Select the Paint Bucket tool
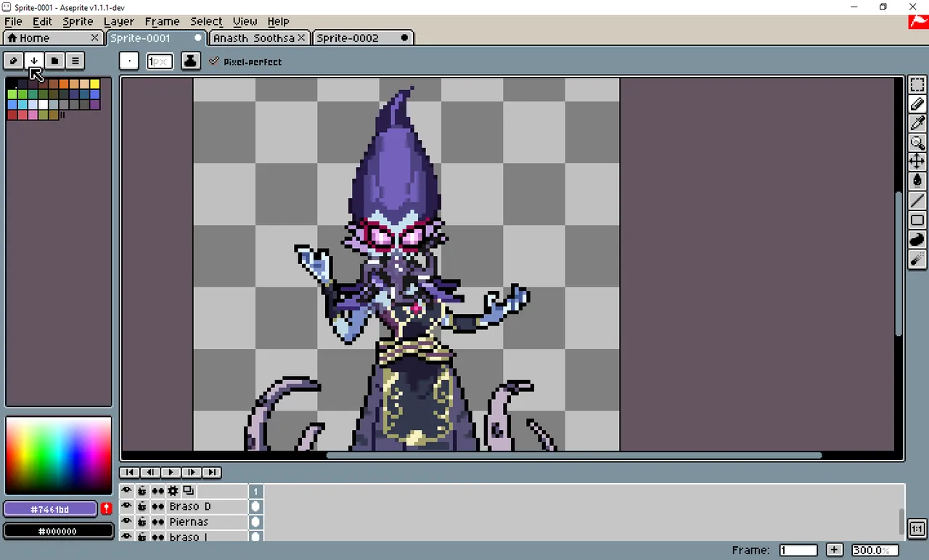929x560 pixels. (x=917, y=181)
